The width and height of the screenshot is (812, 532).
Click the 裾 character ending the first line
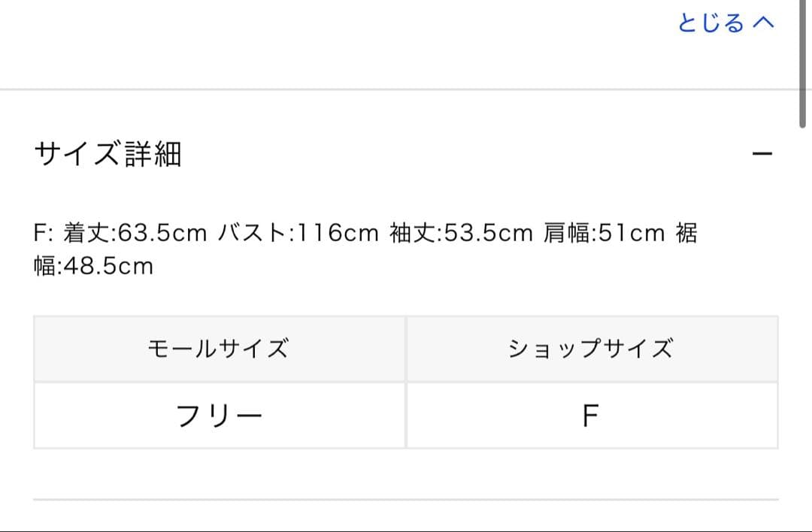click(687, 234)
